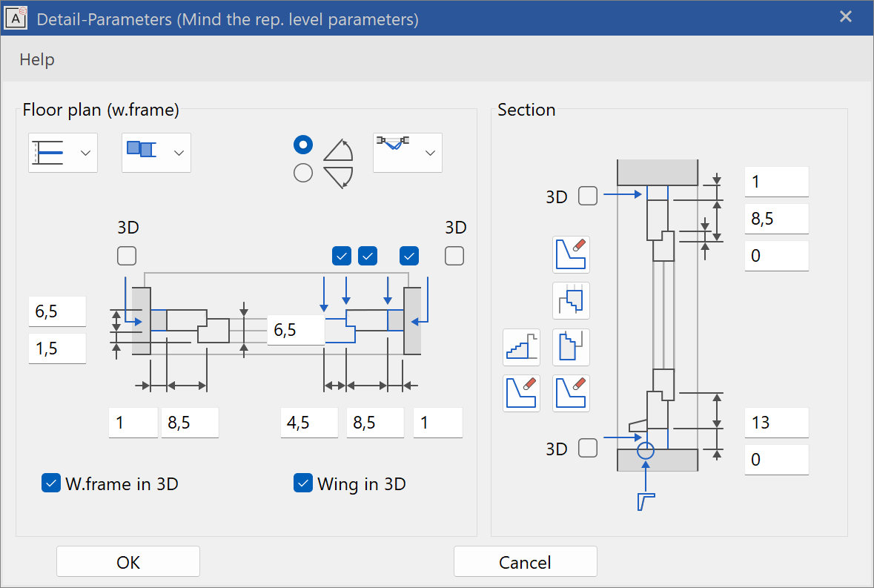Uncheck middle of the three checked floor plan boxes
The width and height of the screenshot is (874, 588).
click(368, 256)
